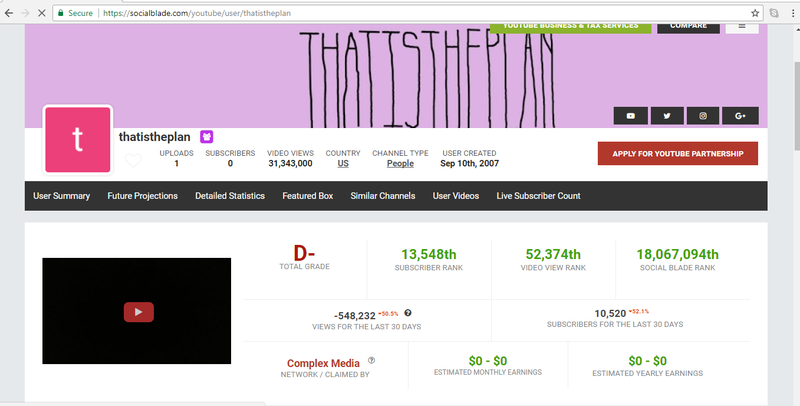Image resolution: width=800 pixels, height=406 pixels.
Task: Click the 18,067,094th Social Blade rank
Action: click(x=678, y=254)
